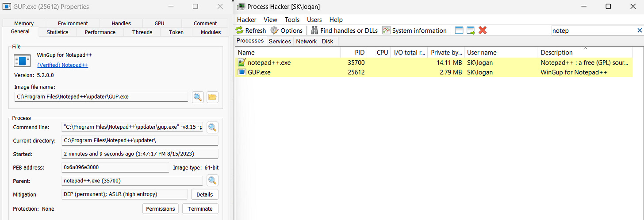
Task: Open the View menu
Action: (270, 19)
